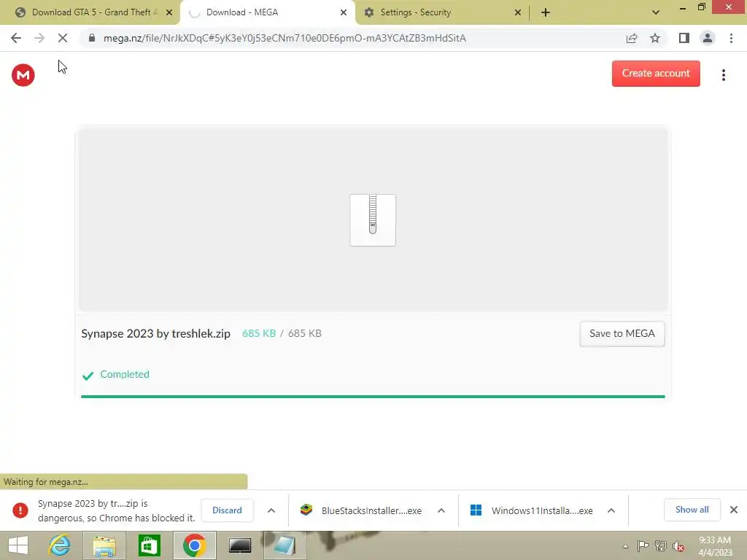Open the browser side panel
Screen dimensions: 747x560
tap(684, 38)
